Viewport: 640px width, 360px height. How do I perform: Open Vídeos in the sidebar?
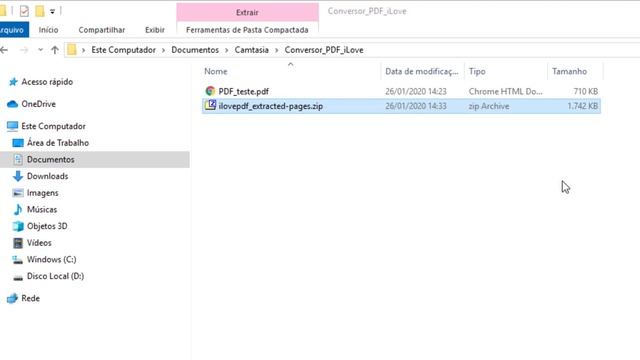pyautogui.click(x=39, y=243)
